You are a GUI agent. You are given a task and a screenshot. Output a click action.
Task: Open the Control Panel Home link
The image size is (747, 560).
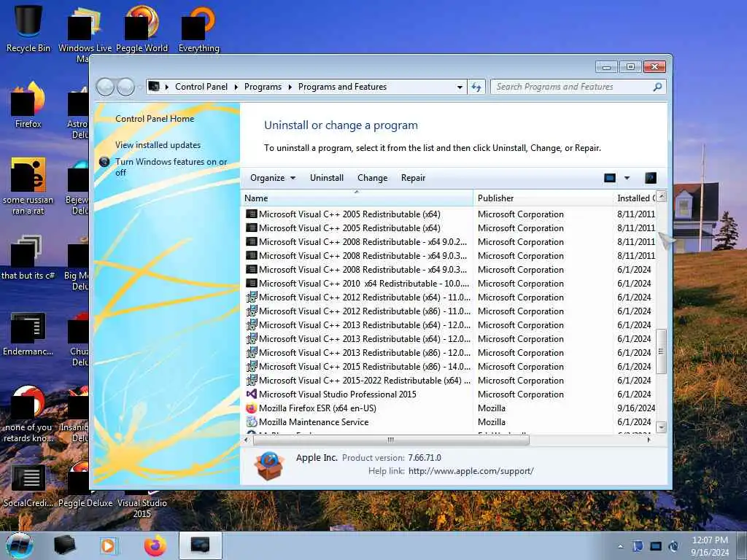tap(155, 119)
